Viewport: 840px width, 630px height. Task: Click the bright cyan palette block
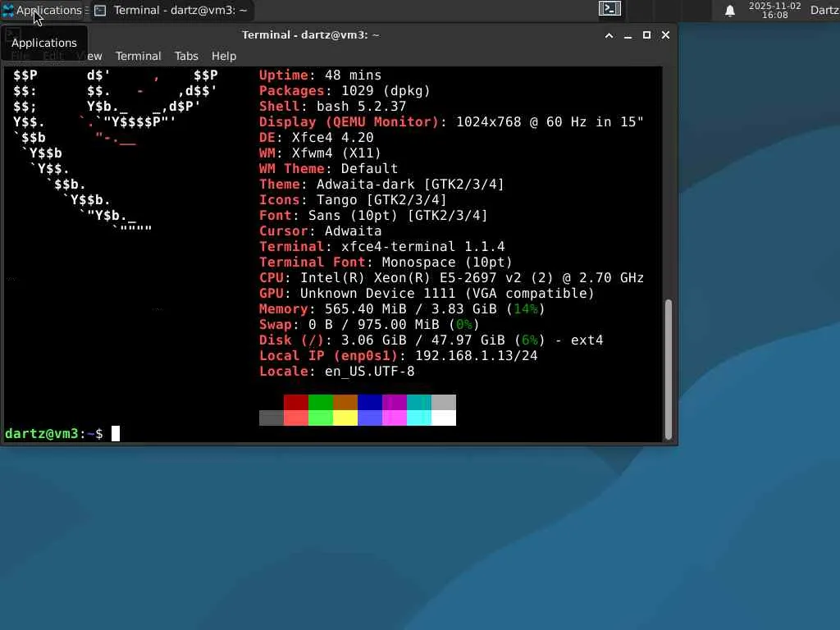[x=419, y=418]
